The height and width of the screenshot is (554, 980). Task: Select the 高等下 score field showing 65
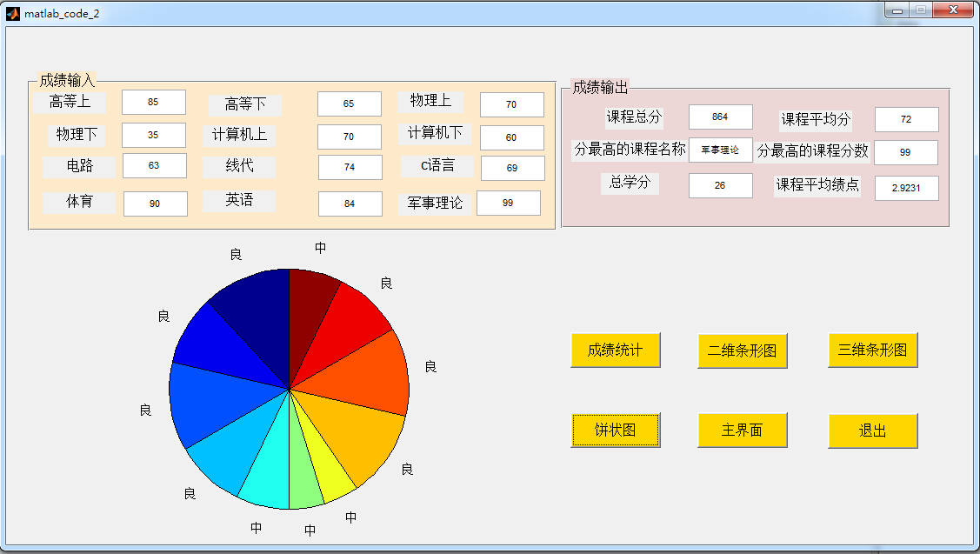tap(350, 103)
